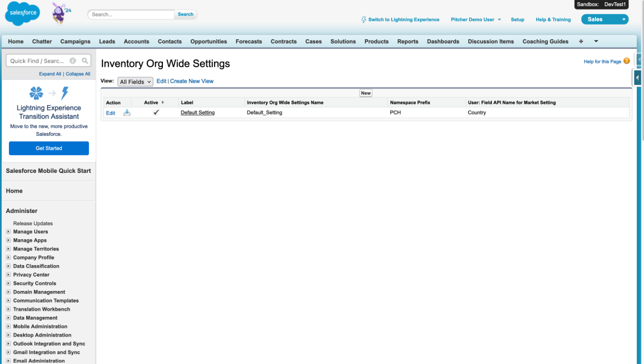644x364 pixels.
Task: Click the Lightning Experience bolt icon
Action: tap(364, 20)
